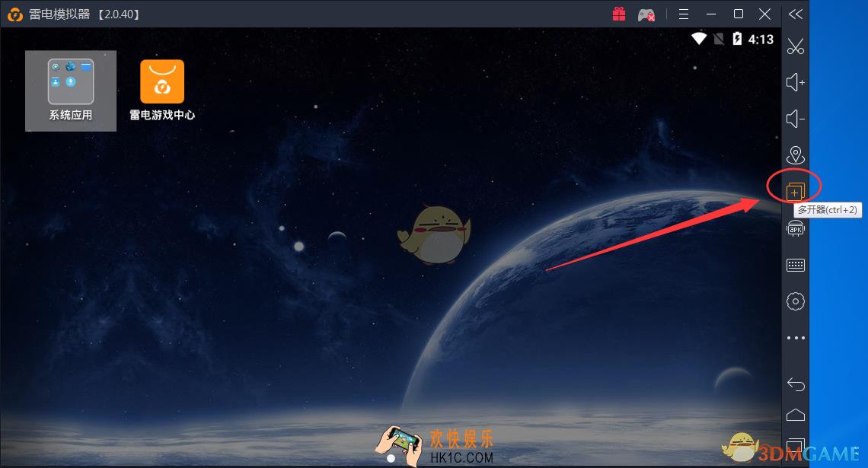Show more tools via three dots
868x468 pixels.
click(x=796, y=337)
